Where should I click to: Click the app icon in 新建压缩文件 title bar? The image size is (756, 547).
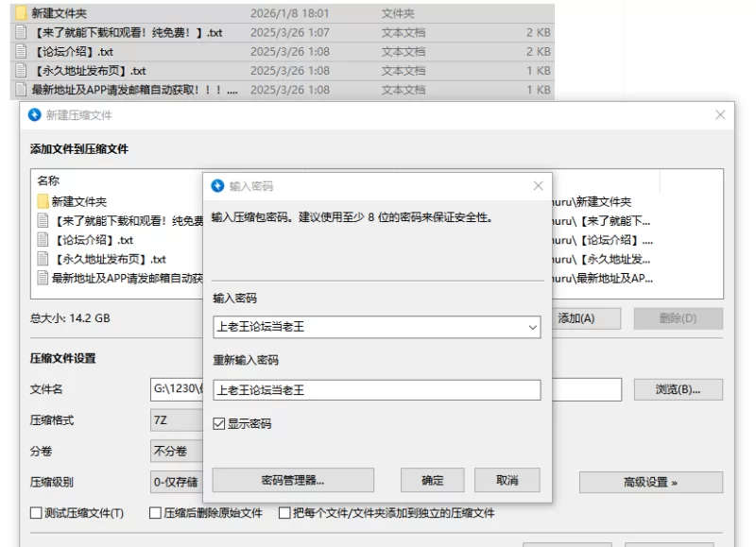click(35, 115)
